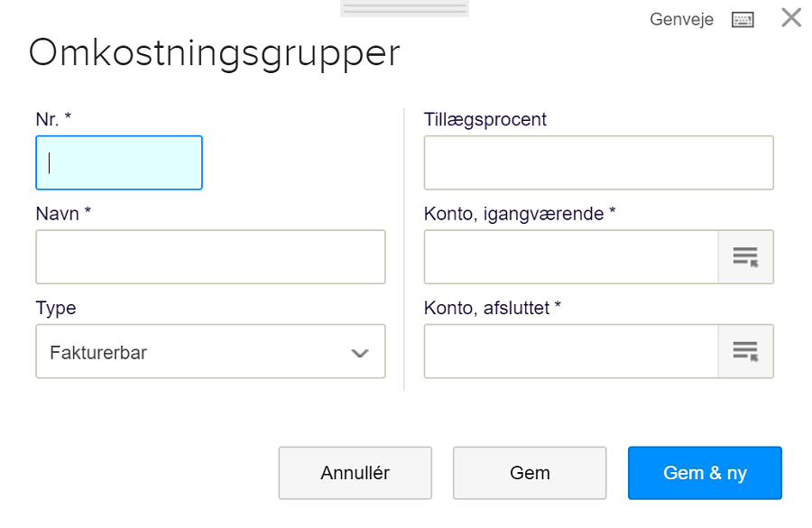
Task: Click into the Navn text field
Action: [211, 257]
